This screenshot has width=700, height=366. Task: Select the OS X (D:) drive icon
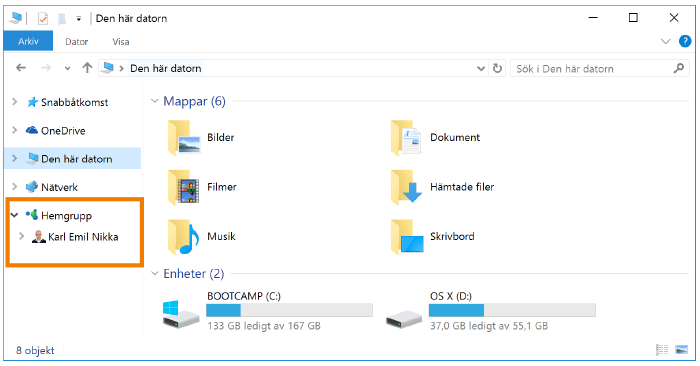point(404,320)
